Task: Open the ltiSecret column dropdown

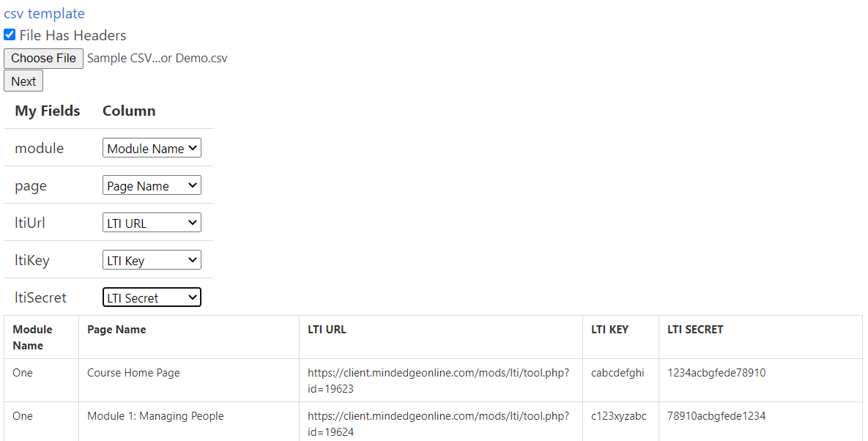Action: pos(152,297)
